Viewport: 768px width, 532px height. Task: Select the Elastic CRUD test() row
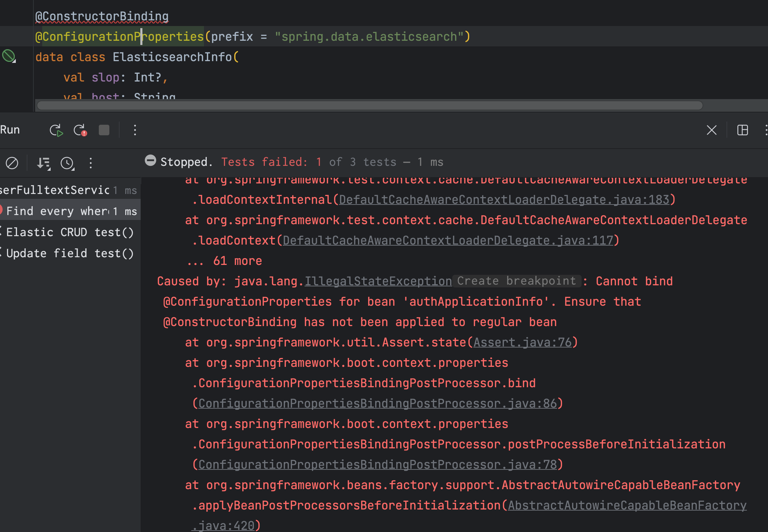click(70, 232)
